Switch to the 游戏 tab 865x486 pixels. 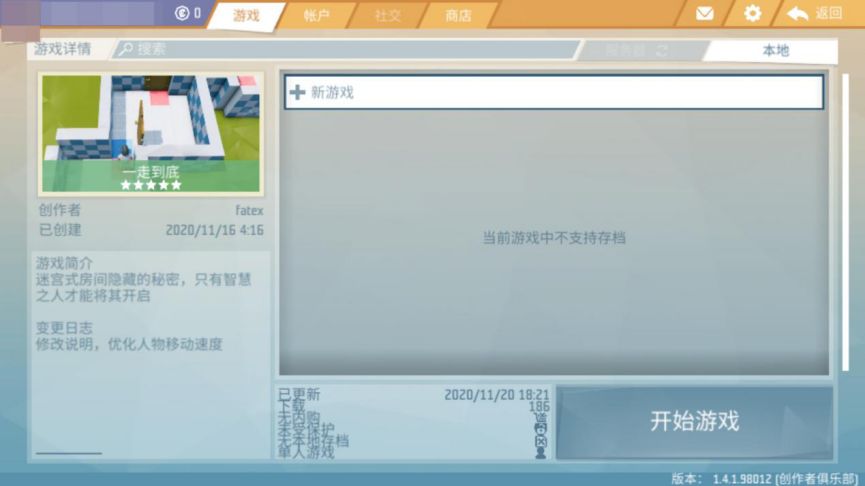(246, 15)
